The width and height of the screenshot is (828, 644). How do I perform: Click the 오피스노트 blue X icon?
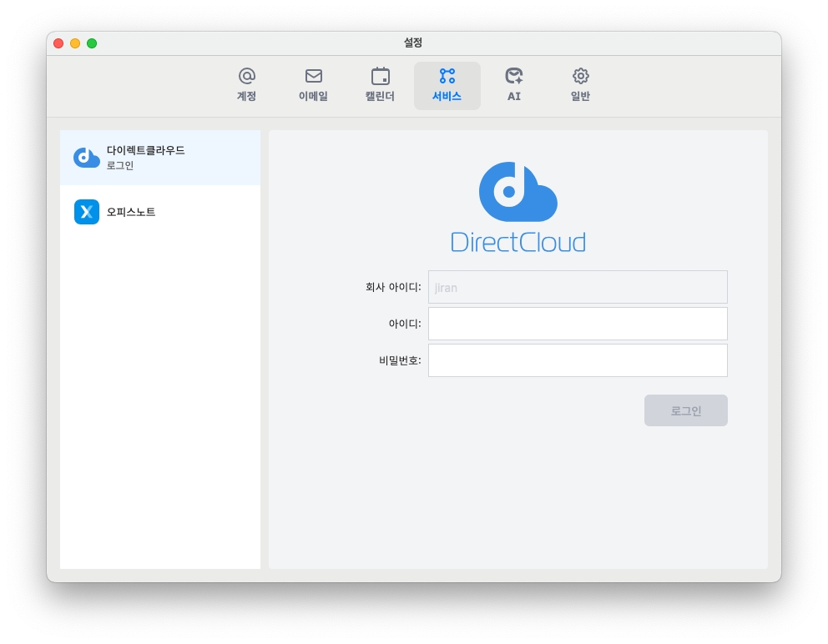tap(87, 212)
